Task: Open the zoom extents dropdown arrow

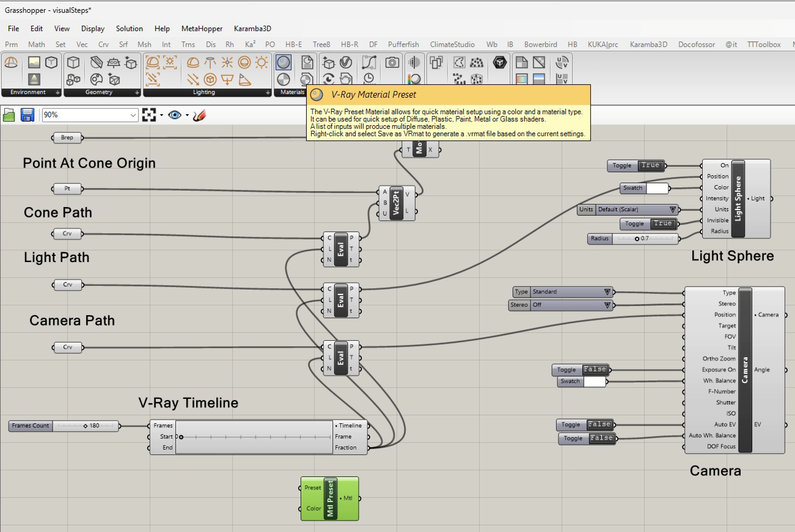Action: pyautogui.click(x=161, y=115)
